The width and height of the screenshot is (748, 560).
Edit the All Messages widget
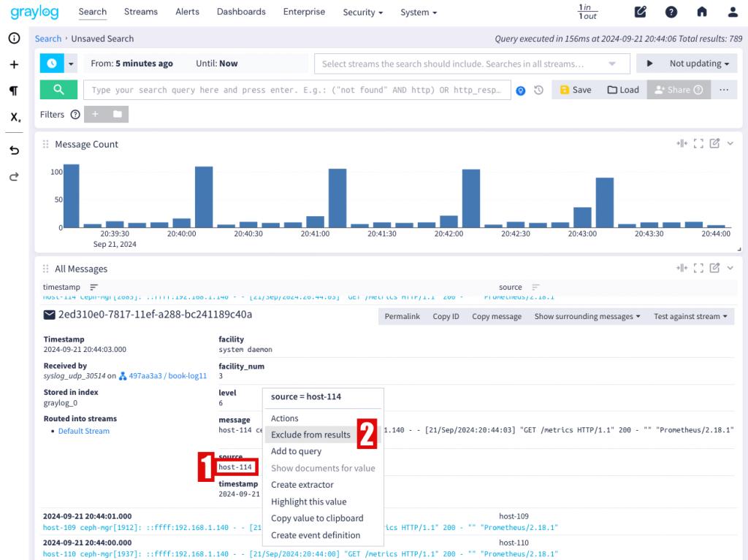click(714, 268)
